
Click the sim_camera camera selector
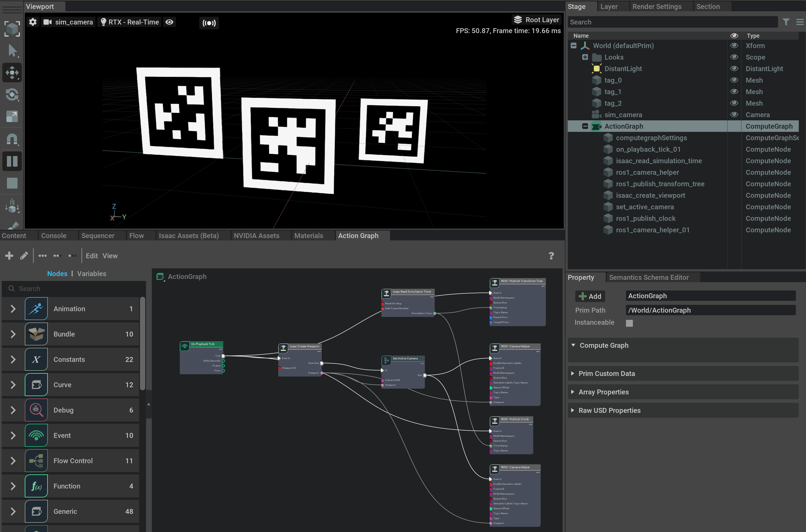coord(68,22)
